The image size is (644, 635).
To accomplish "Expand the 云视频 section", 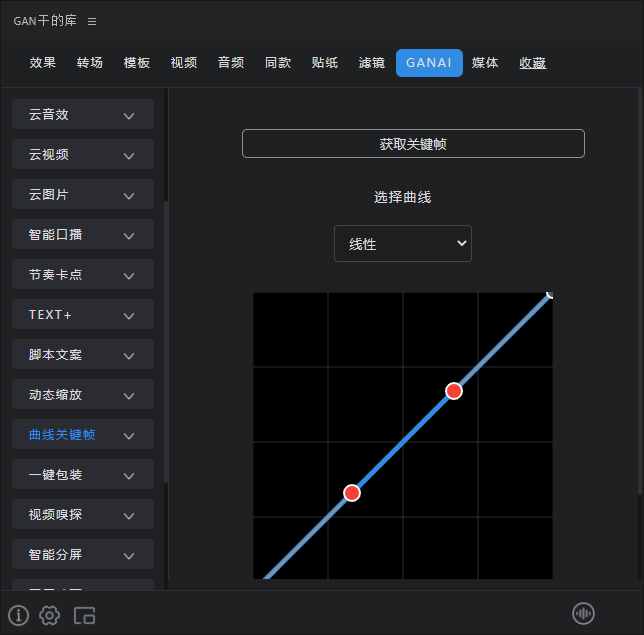I will point(83,154).
